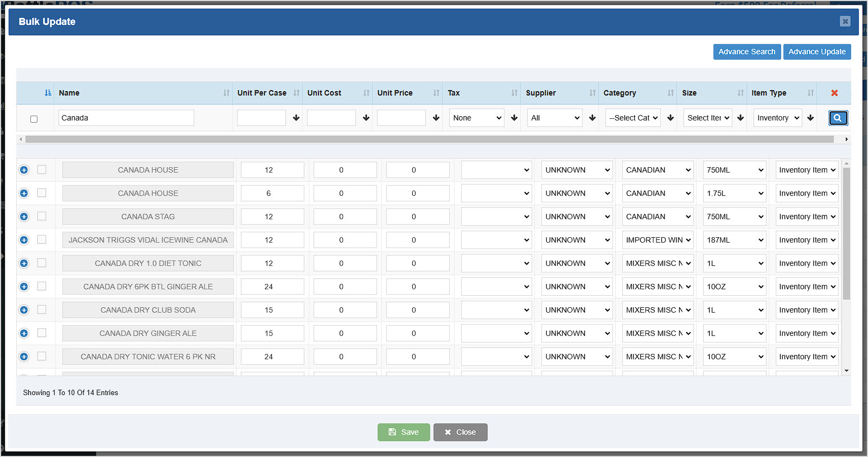Click the Unit Price filter input field
The image size is (868, 457).
tap(401, 118)
